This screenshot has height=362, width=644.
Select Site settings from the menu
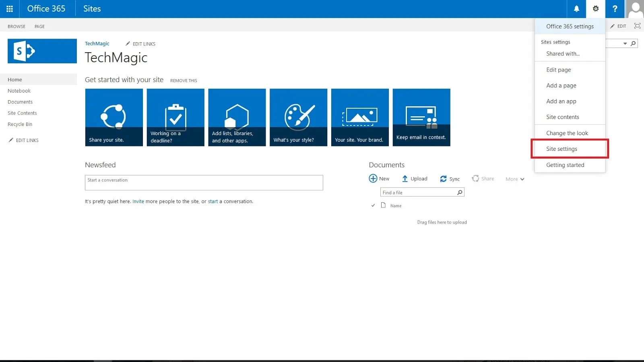561,149
